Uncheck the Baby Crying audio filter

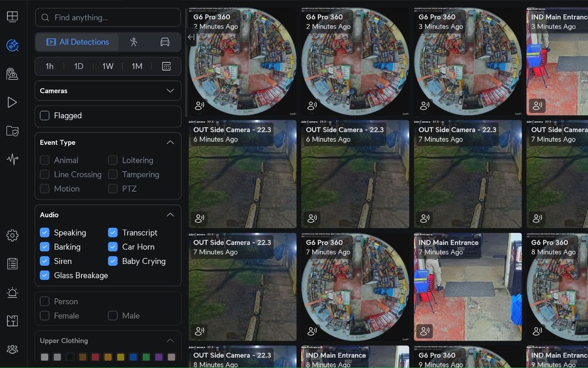[113, 261]
